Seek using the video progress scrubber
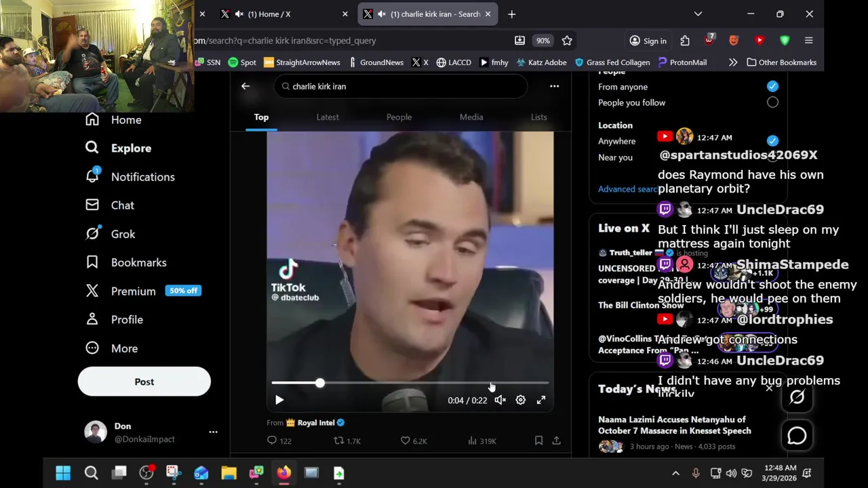The width and height of the screenshot is (868, 488). click(319, 383)
